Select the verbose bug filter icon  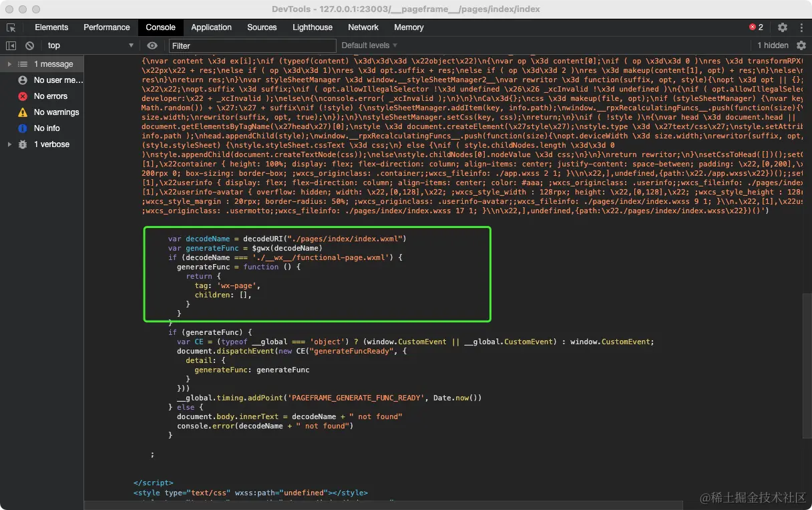point(23,144)
